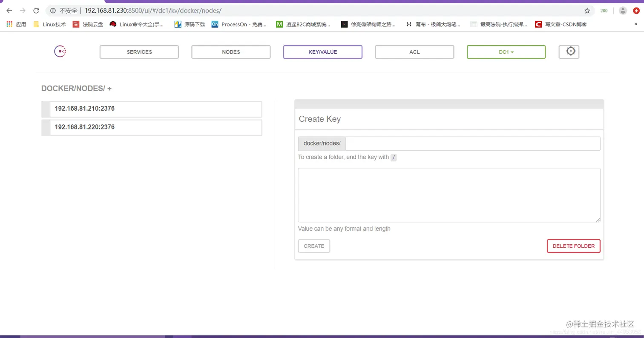Open the 逍遥B2C商城系统 bookmark
The width and height of the screenshot is (644, 338).
pos(303,24)
